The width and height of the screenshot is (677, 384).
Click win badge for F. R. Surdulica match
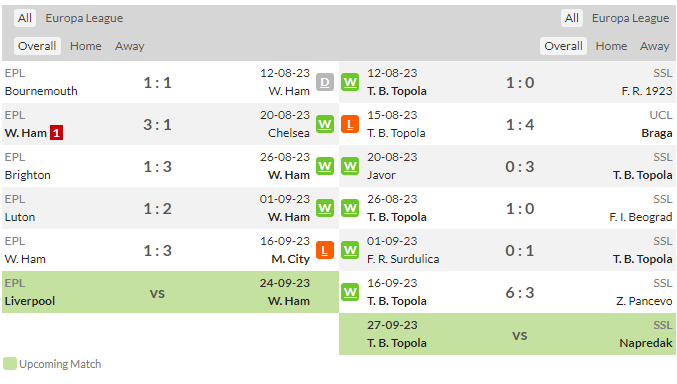click(x=350, y=250)
